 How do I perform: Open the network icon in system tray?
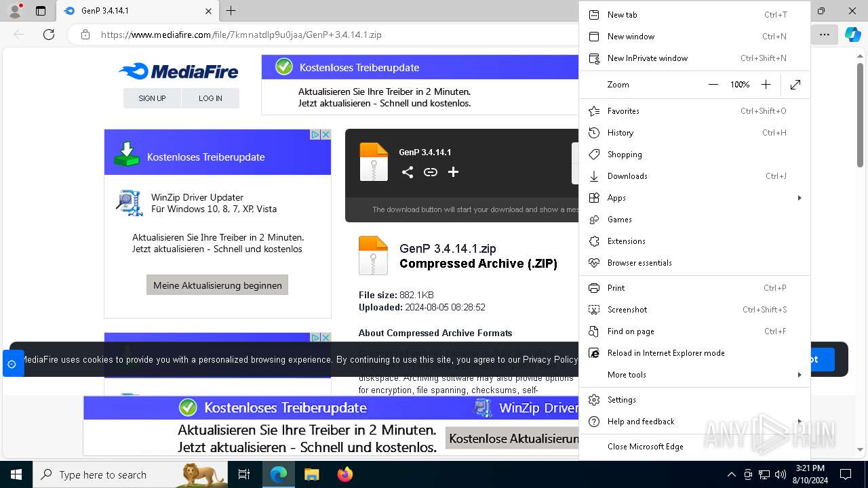pyautogui.click(x=764, y=474)
